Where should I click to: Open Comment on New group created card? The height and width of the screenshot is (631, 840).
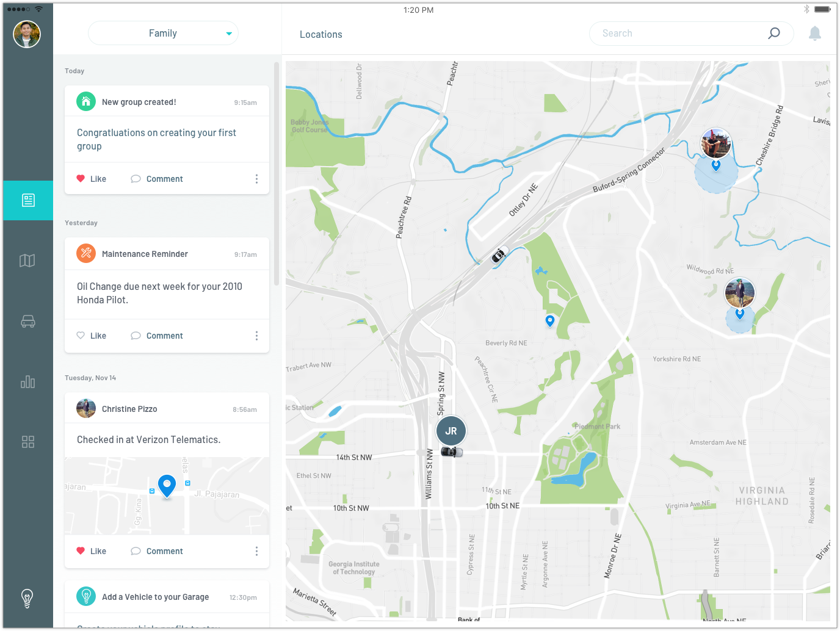click(157, 179)
